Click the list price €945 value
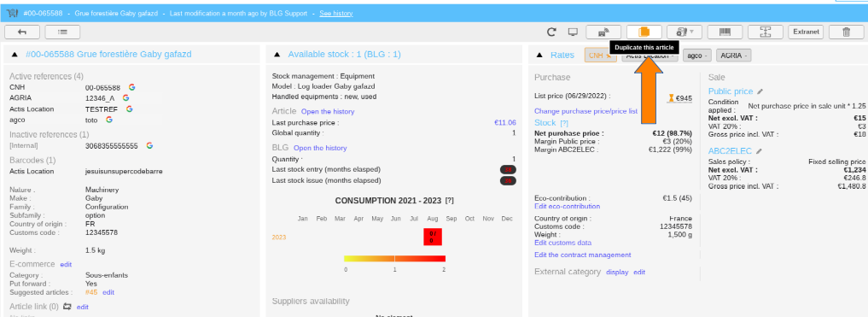868x317 pixels. click(x=684, y=98)
